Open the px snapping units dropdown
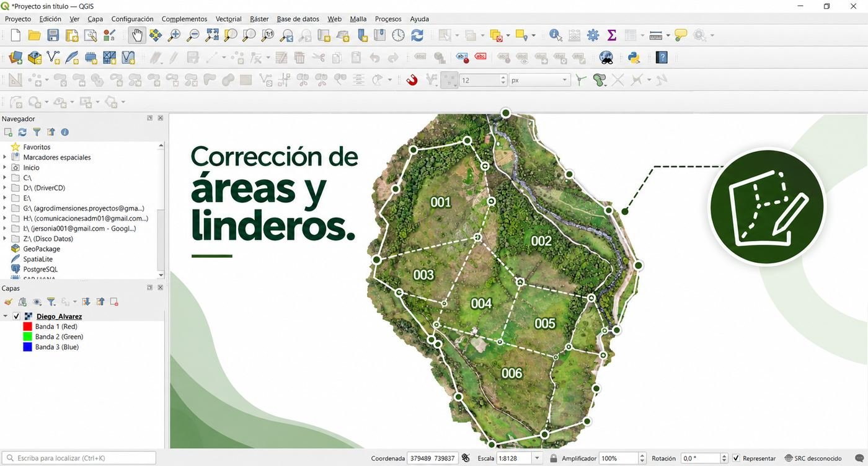 pyautogui.click(x=539, y=80)
